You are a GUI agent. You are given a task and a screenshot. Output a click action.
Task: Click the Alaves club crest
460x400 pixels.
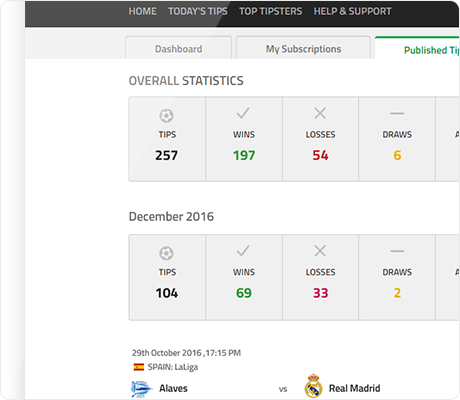point(141,389)
